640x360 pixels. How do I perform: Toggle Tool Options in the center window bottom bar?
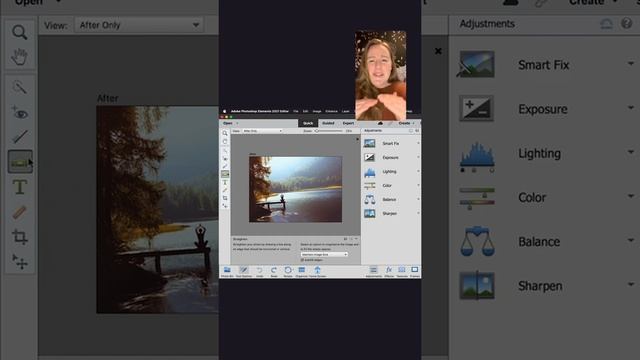click(244, 271)
